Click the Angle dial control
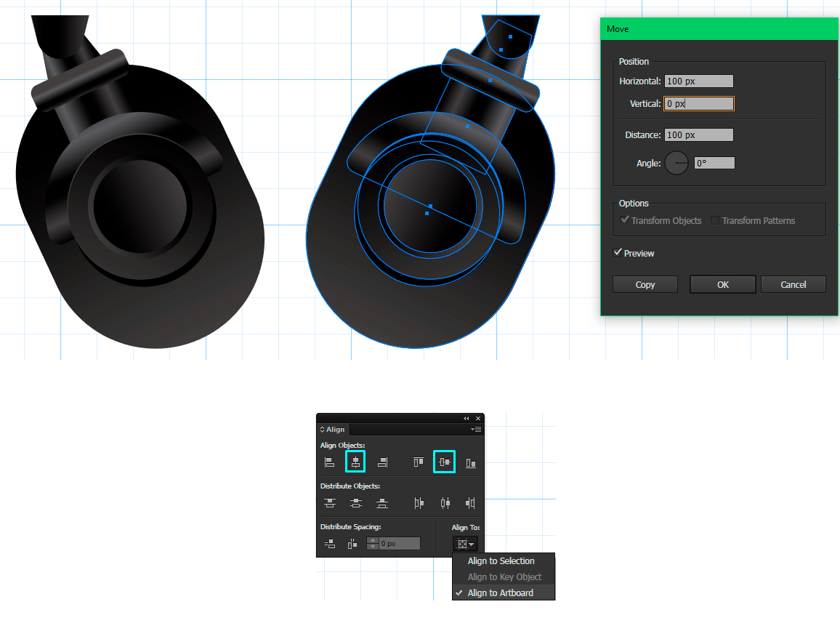The image size is (840, 631). 677,164
